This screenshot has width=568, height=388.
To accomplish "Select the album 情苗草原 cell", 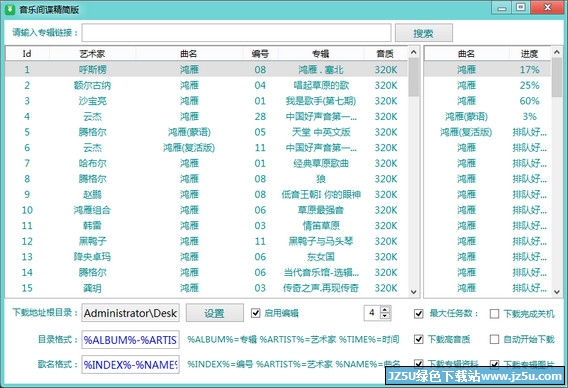I will (x=321, y=225).
